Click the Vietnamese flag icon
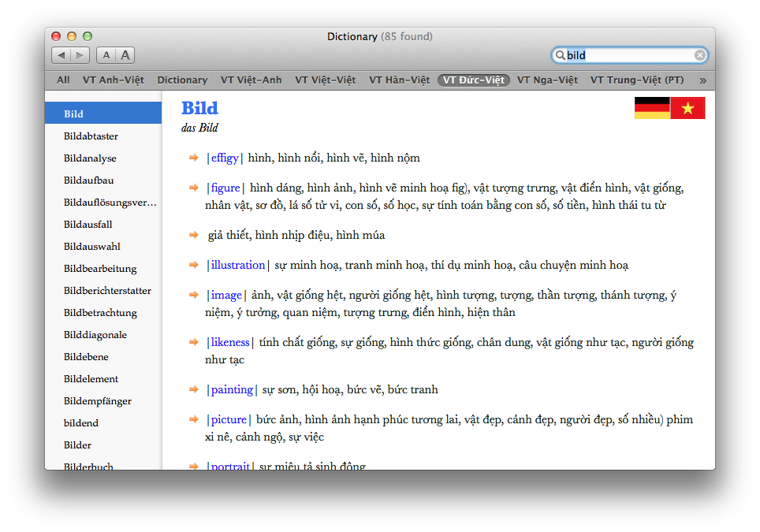Screen dimensions: 760x532 pos(687,108)
